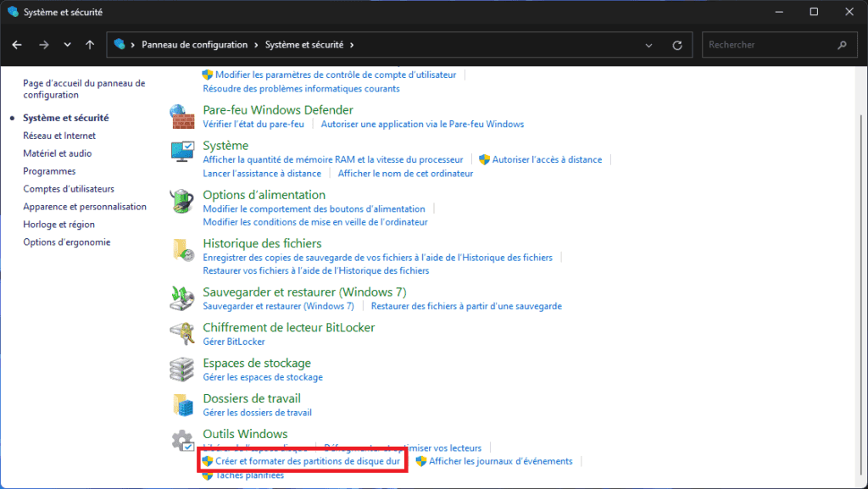Click the Pare-feu Windows Defender firewall icon

[182, 116]
